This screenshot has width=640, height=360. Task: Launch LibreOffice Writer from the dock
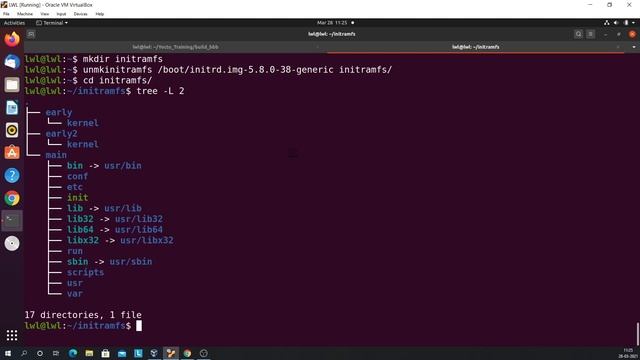click(x=12, y=108)
